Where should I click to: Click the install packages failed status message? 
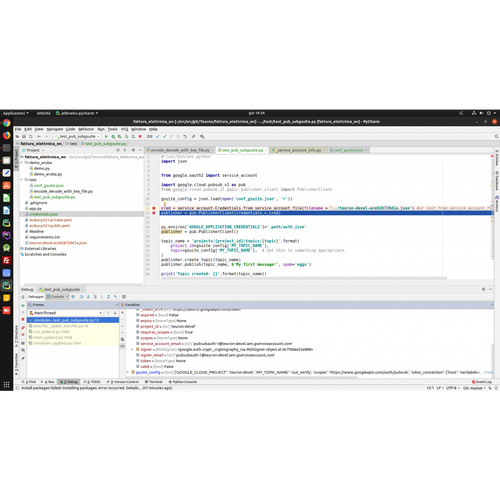[96, 388]
